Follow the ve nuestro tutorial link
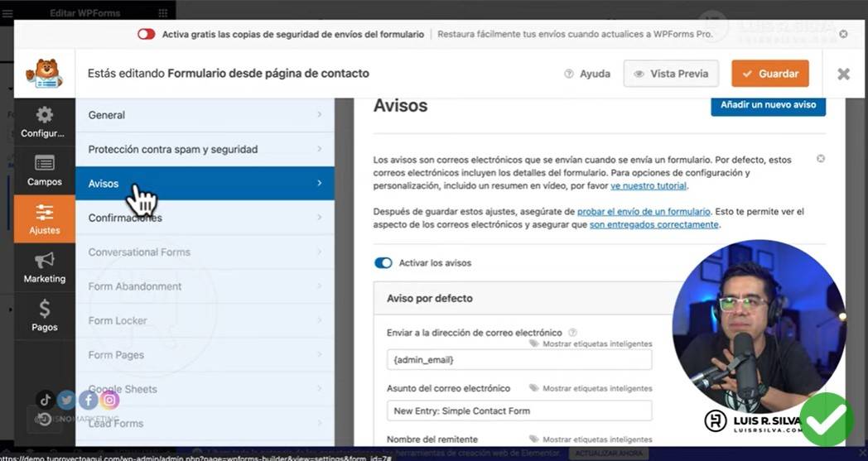This screenshot has height=461, width=868. (x=649, y=186)
